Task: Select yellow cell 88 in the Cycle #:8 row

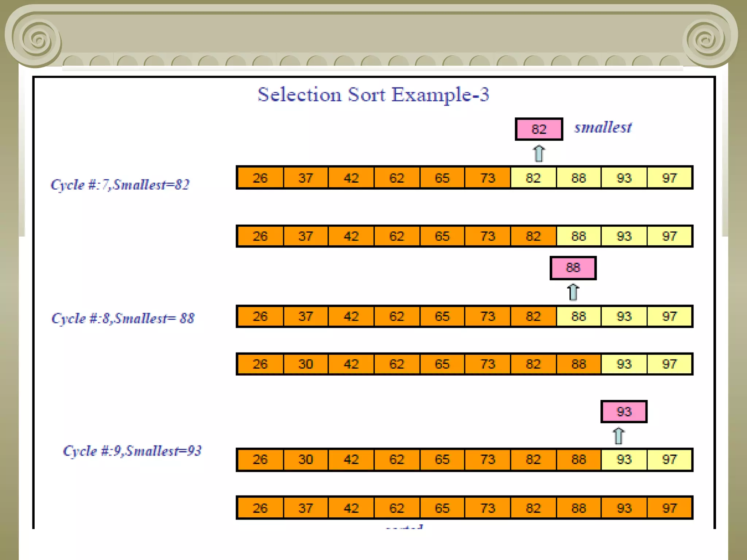Action: (x=578, y=316)
